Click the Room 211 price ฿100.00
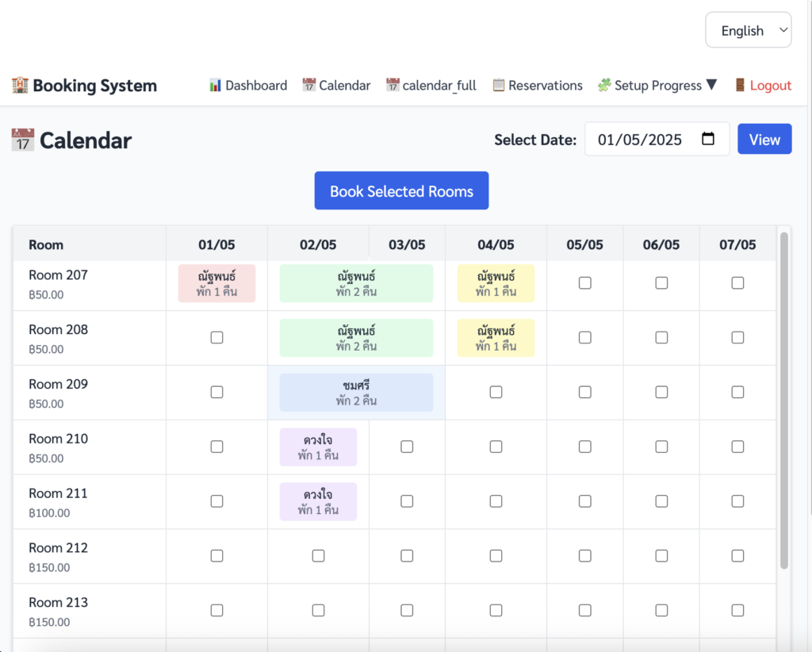This screenshot has height=652, width=812. point(49,512)
